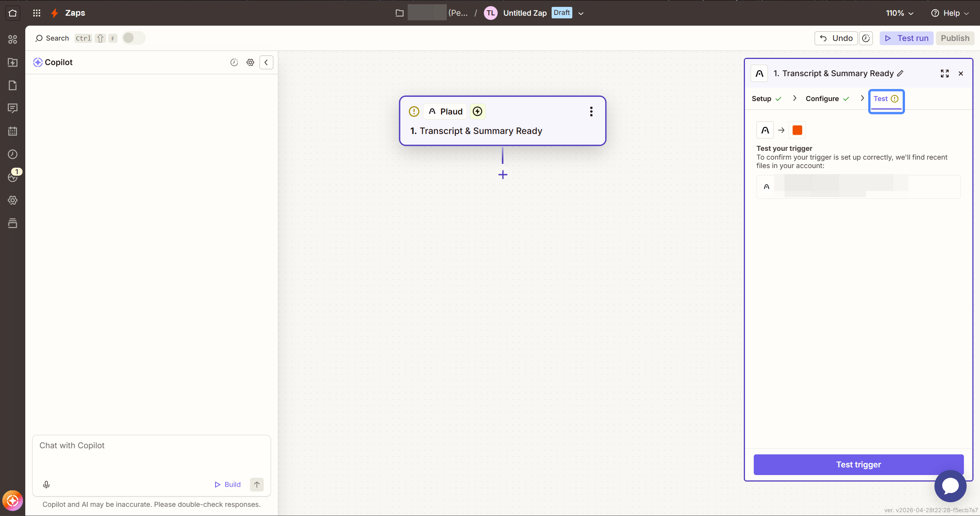Select the Test tab

(x=886, y=99)
